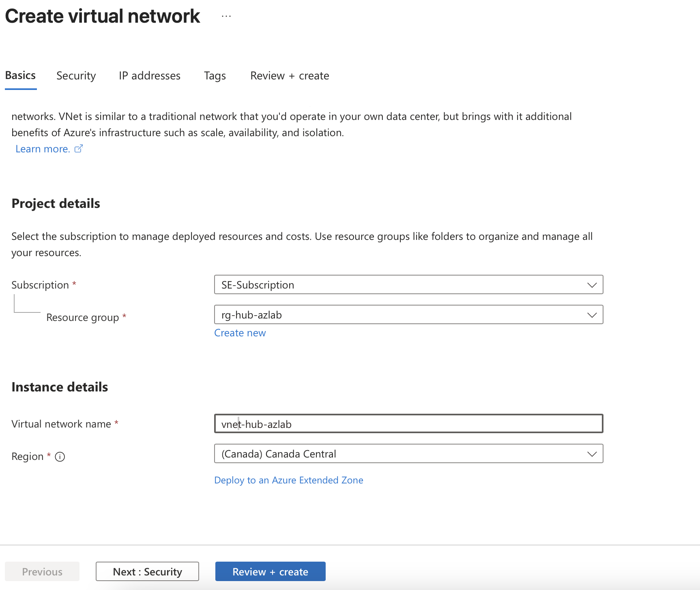Click the external link icon after Learn more
Image resolution: width=700 pixels, height=590 pixels.
point(79,149)
